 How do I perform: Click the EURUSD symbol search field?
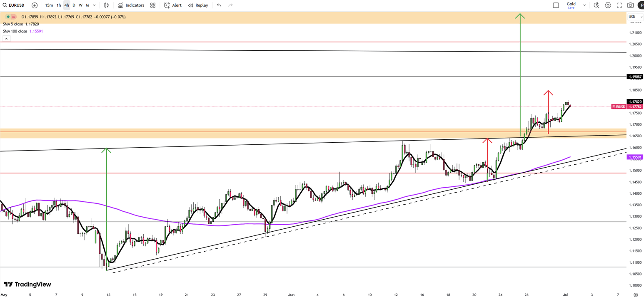(x=16, y=5)
